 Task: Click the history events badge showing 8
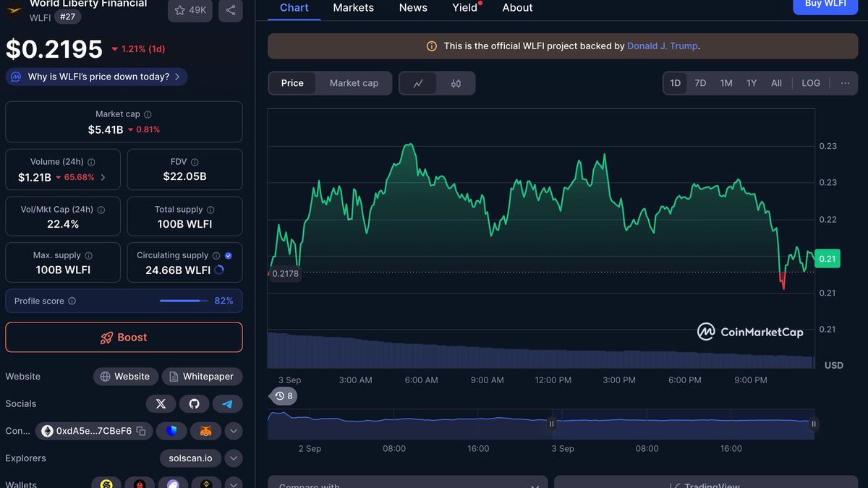click(284, 396)
